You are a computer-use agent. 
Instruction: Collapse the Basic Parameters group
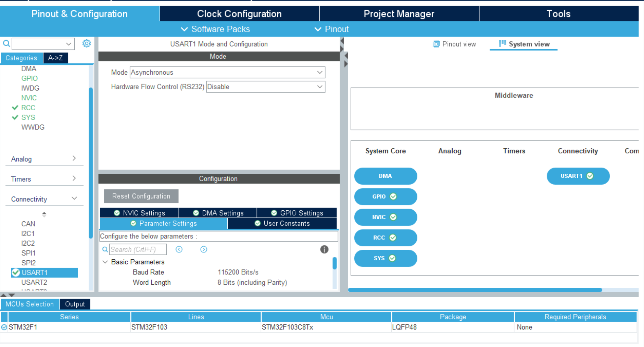pyautogui.click(x=105, y=262)
